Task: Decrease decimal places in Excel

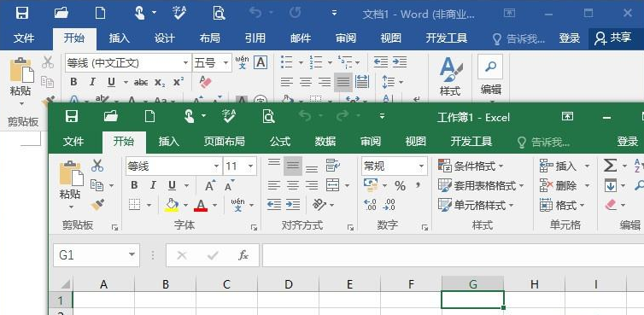Action: (389, 205)
